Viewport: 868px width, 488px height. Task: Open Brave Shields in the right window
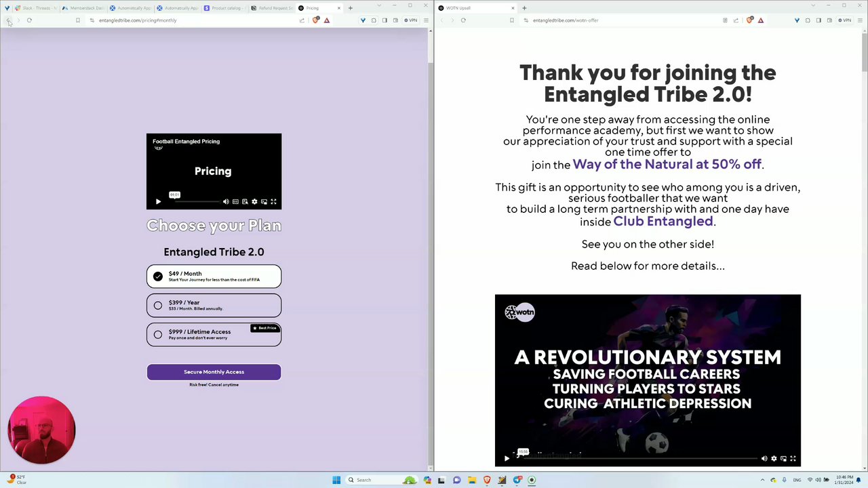coord(749,20)
